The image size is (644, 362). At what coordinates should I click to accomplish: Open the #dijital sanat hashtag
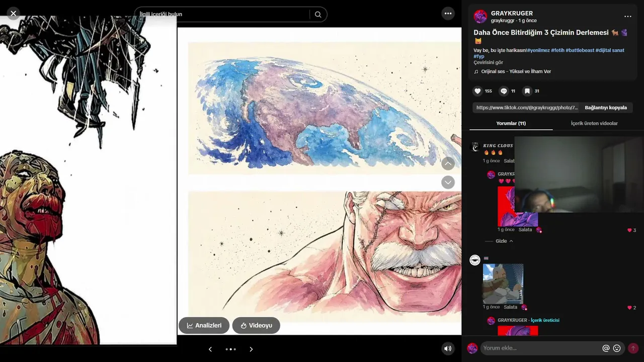click(x=610, y=50)
